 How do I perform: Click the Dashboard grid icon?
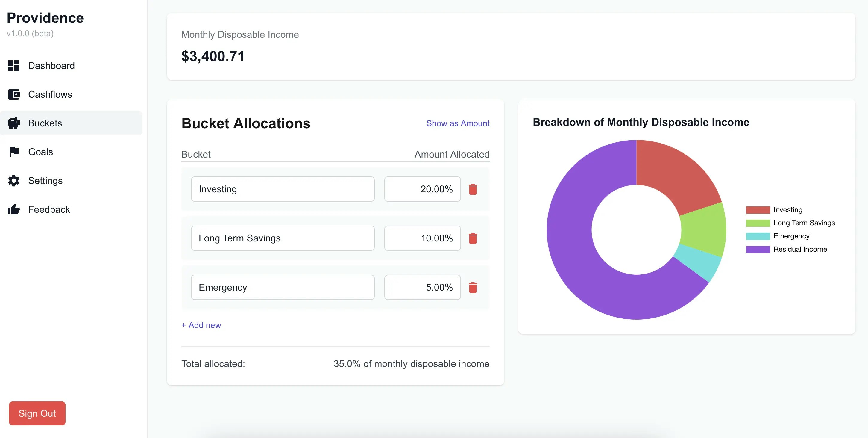pos(14,66)
